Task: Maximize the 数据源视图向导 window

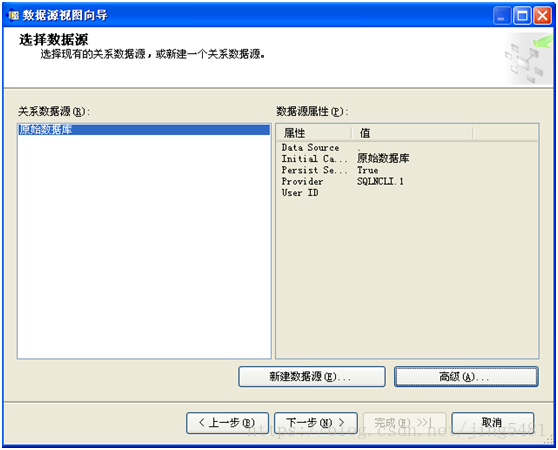Action: click(x=522, y=16)
